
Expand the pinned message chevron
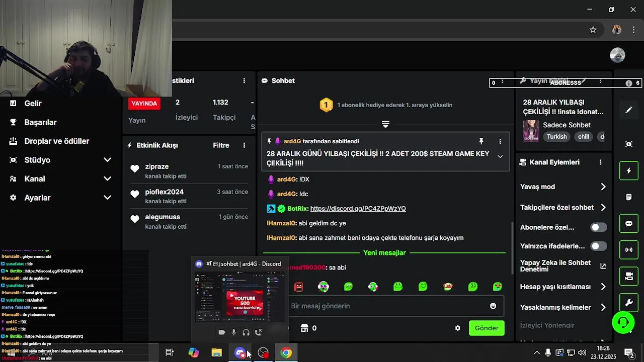click(x=500, y=156)
